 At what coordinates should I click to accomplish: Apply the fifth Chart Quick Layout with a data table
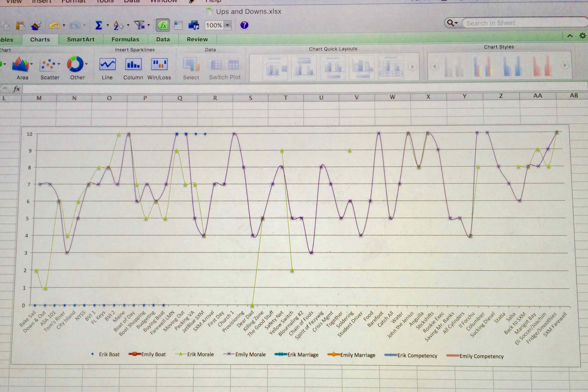[x=390, y=67]
